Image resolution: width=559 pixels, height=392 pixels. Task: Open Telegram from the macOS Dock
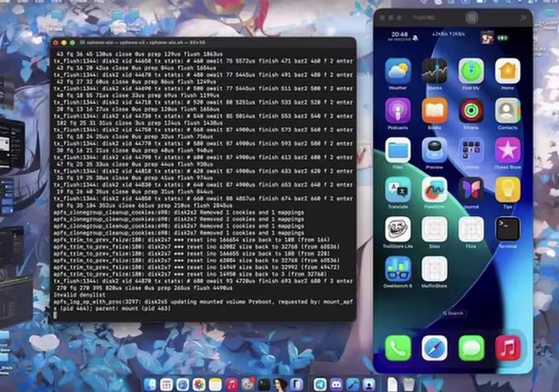tap(320, 384)
